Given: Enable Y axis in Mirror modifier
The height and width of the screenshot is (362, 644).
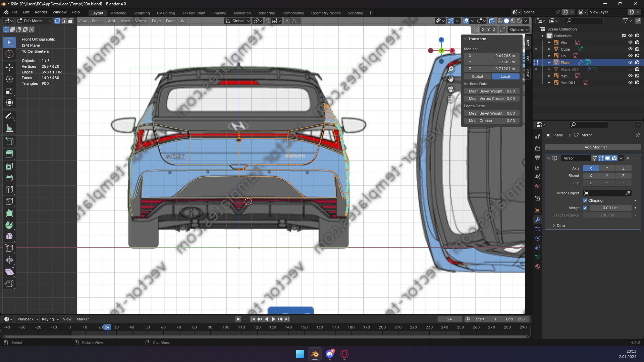Looking at the screenshot, I should (606, 168).
